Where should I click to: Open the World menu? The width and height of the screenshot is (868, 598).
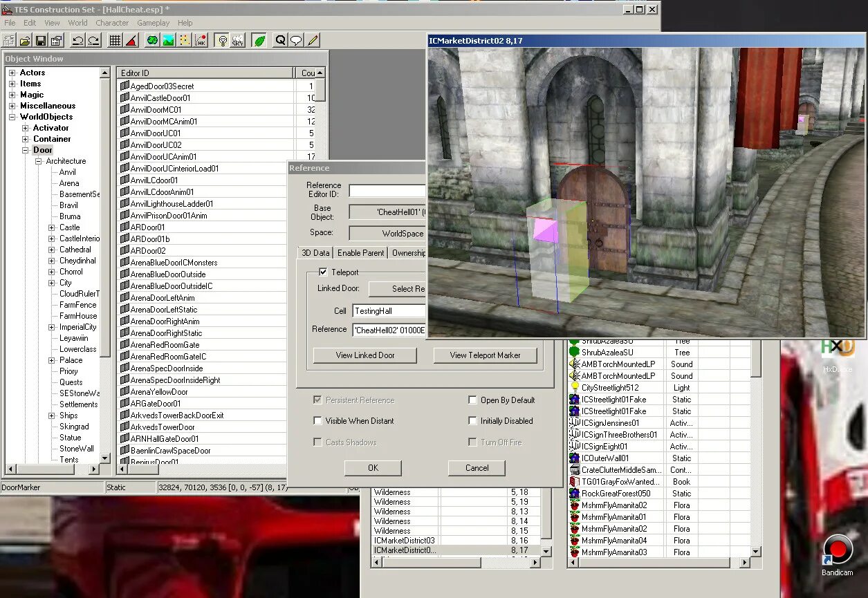pos(77,23)
